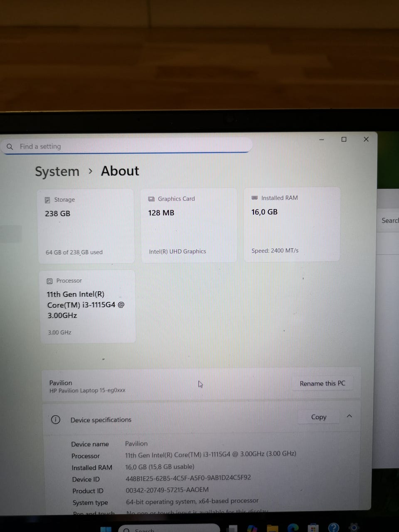
Task: Click the Processor icon
Action: pyautogui.click(x=49, y=281)
